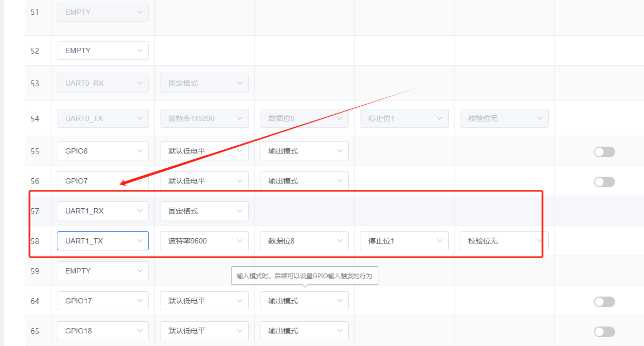Expand the 数据位8 data bits dropdown
The height and width of the screenshot is (346, 644).
(304, 240)
